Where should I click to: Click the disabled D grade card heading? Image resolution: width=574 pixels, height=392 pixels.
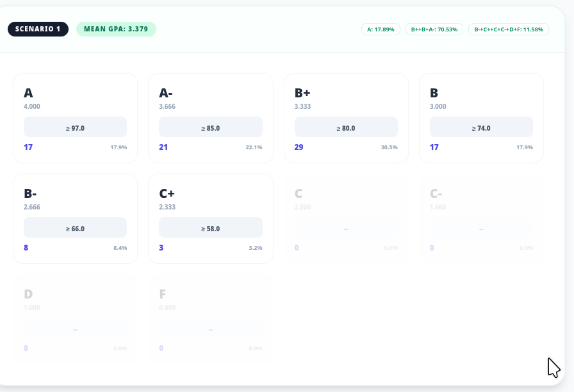(28, 294)
